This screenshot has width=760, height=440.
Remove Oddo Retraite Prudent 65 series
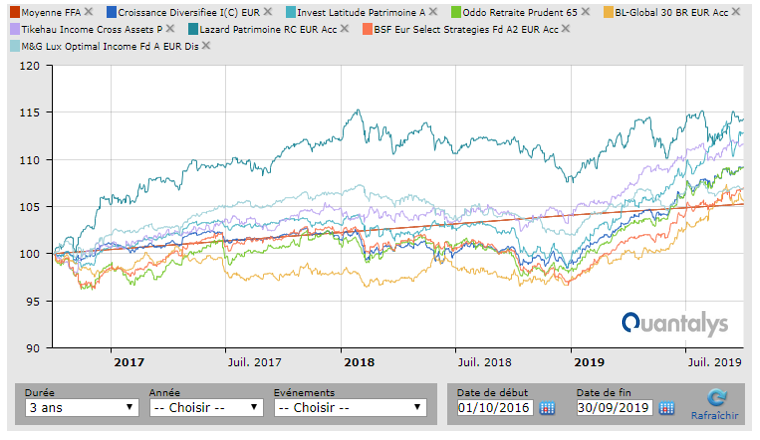click(586, 12)
